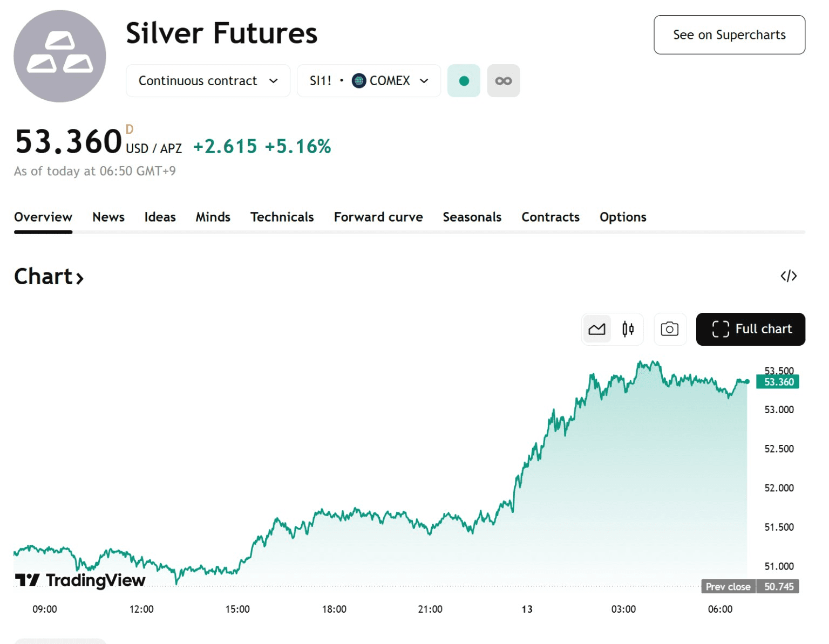Go to the Seasonals tab
829x644 pixels.
pyautogui.click(x=472, y=217)
